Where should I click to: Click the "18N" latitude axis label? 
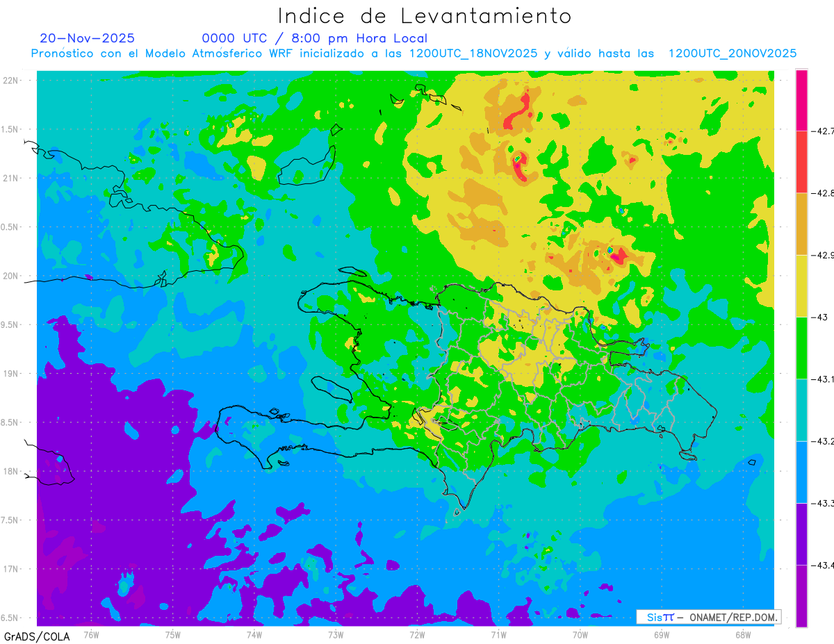coord(11,471)
